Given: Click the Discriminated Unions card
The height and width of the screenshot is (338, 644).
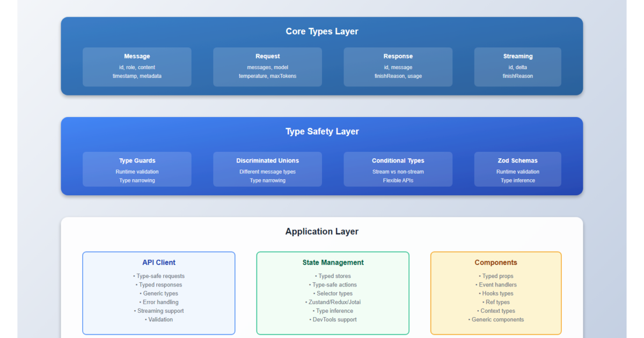Looking at the screenshot, I should point(267,169).
